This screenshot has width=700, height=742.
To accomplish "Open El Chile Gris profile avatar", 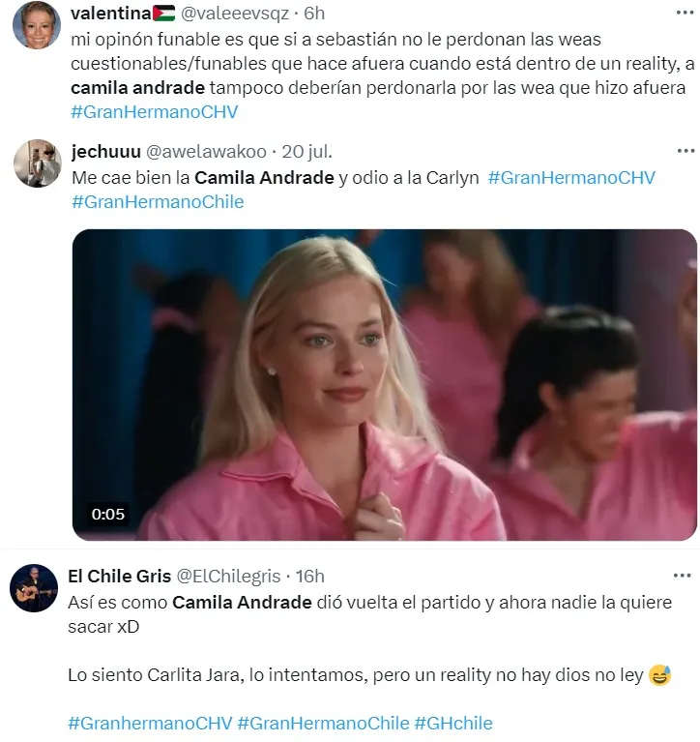I will click(x=34, y=588).
